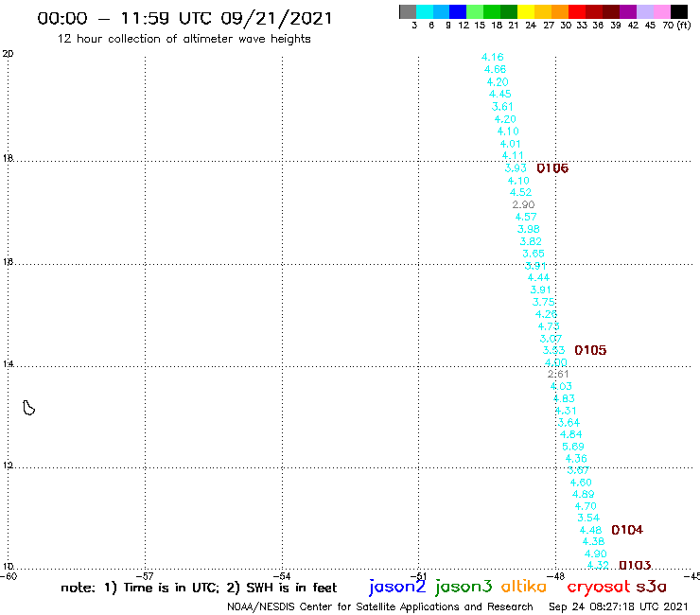The width and height of the screenshot is (700, 615).
Task: Pick the pure blue legend swatch
Action: [458, 11]
